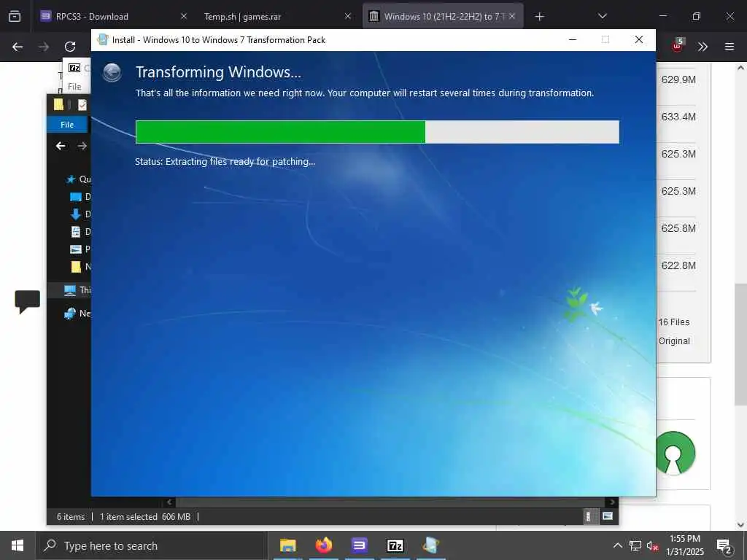747x560 pixels.
Task: Go forward in File Explorer
Action: [82, 146]
